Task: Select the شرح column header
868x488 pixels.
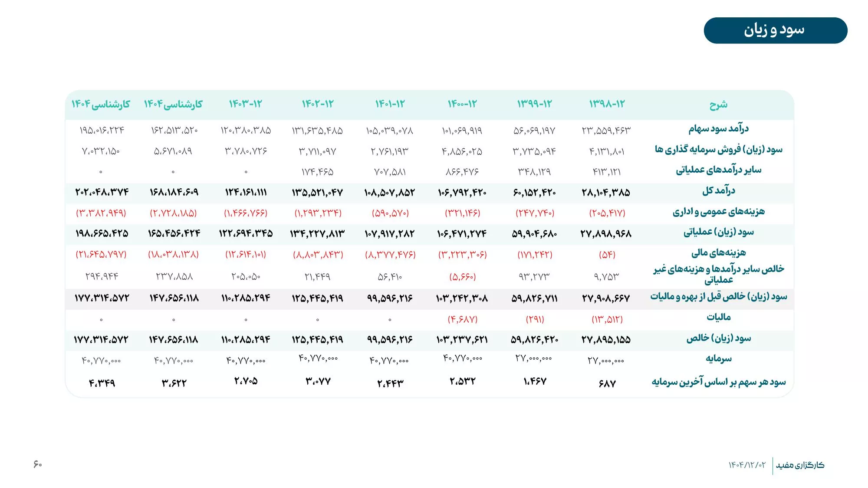Action: click(718, 105)
